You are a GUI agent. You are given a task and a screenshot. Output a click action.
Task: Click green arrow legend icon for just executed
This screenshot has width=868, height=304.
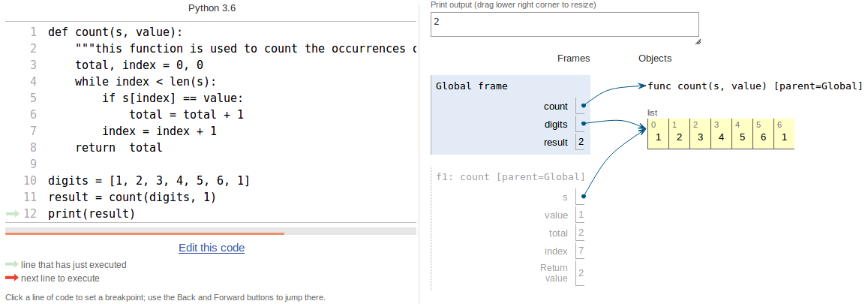pos(12,265)
